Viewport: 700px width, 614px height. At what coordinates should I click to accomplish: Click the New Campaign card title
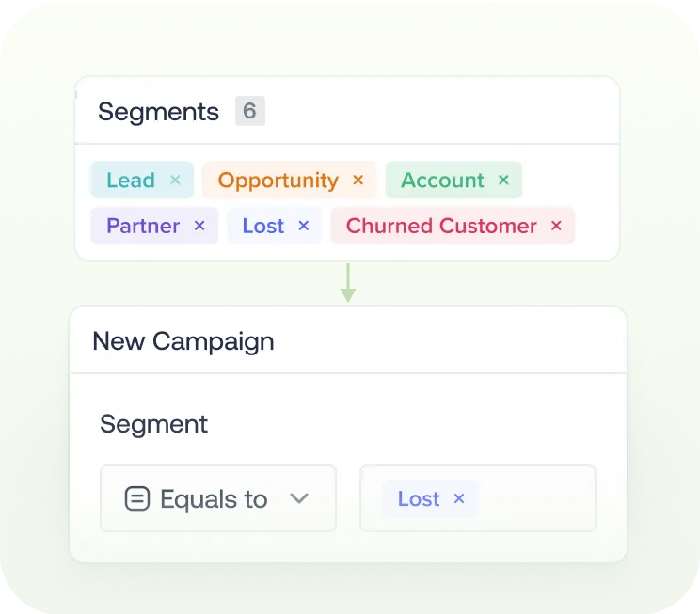pyautogui.click(x=183, y=340)
